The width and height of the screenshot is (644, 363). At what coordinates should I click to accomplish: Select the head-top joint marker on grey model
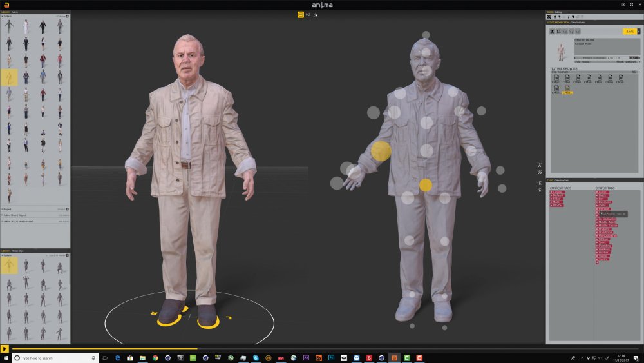pyautogui.click(x=426, y=35)
